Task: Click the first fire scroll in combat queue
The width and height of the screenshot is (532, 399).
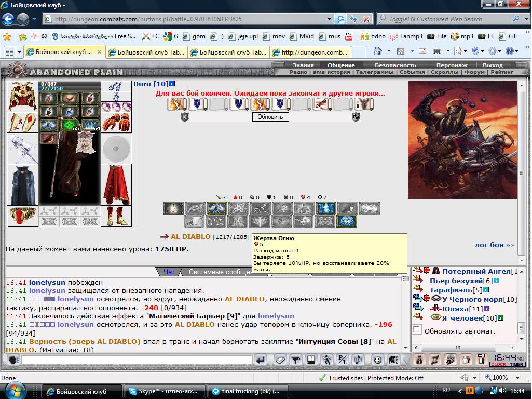Action: 177,104
